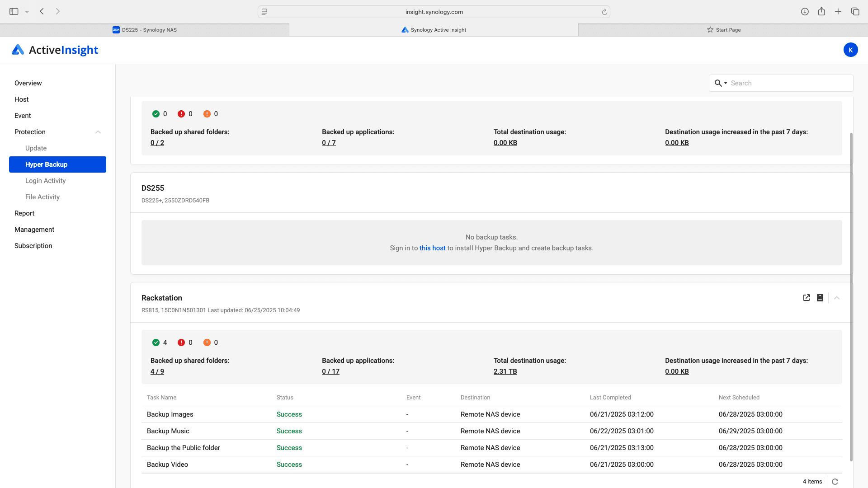This screenshot has height=488, width=868.
Task: Go to the Subscription page
Action: [33, 246]
